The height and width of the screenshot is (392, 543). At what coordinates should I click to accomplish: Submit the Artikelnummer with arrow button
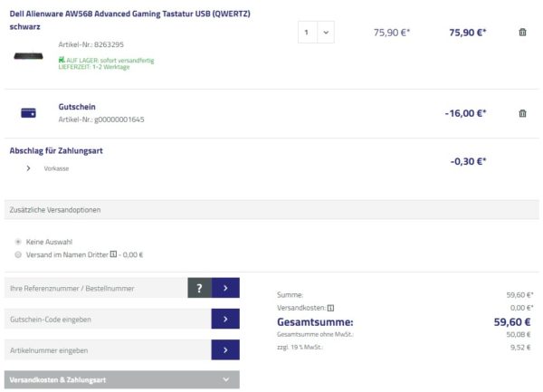[x=225, y=349]
